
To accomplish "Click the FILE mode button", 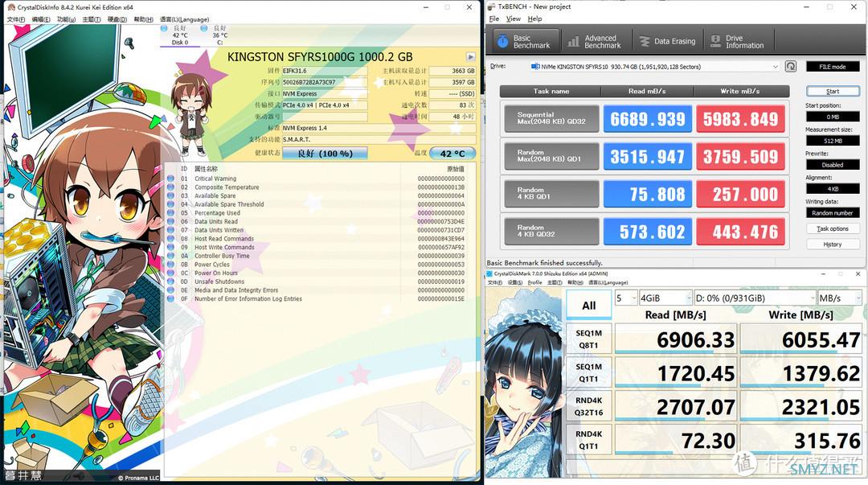I will 832,67.
